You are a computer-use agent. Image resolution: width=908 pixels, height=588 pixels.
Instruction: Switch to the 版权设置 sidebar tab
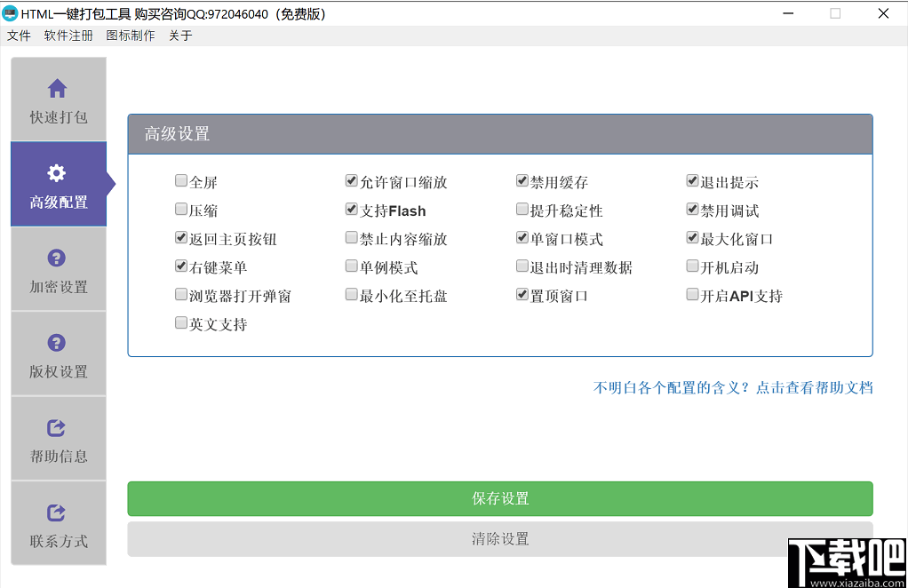click(57, 354)
